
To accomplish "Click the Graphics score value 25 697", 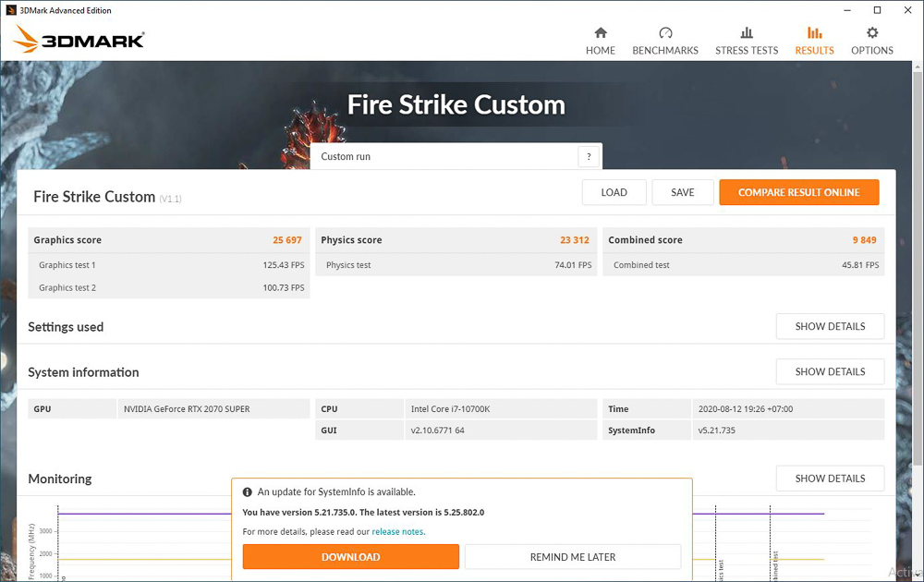I will click(x=287, y=240).
